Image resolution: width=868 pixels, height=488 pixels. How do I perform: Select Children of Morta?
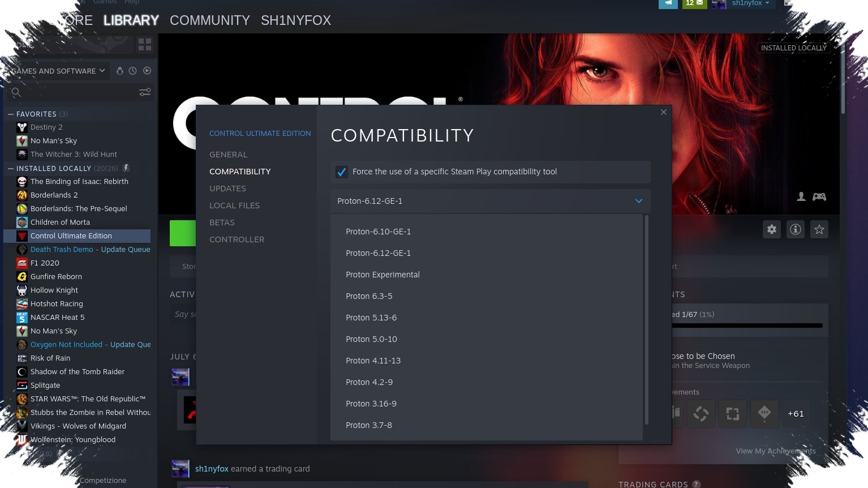coord(60,222)
